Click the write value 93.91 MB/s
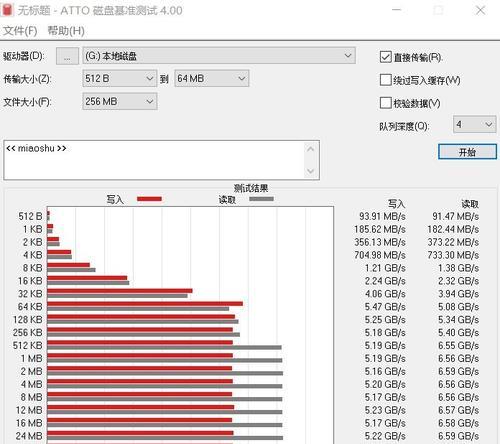 [382, 216]
